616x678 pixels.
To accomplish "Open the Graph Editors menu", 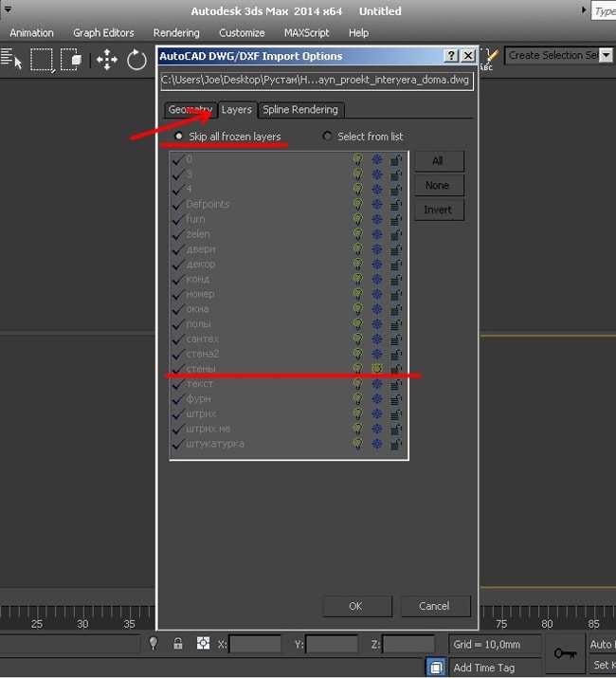I will (103, 33).
